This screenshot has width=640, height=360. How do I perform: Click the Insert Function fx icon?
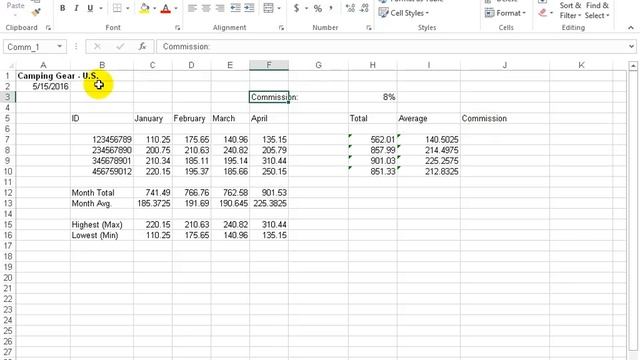(x=142, y=47)
